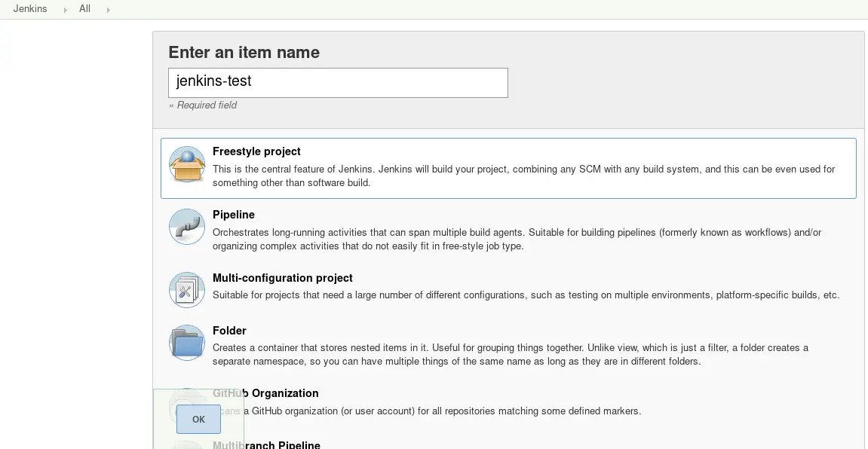Open the Jenkins breadcrumb link

point(30,9)
